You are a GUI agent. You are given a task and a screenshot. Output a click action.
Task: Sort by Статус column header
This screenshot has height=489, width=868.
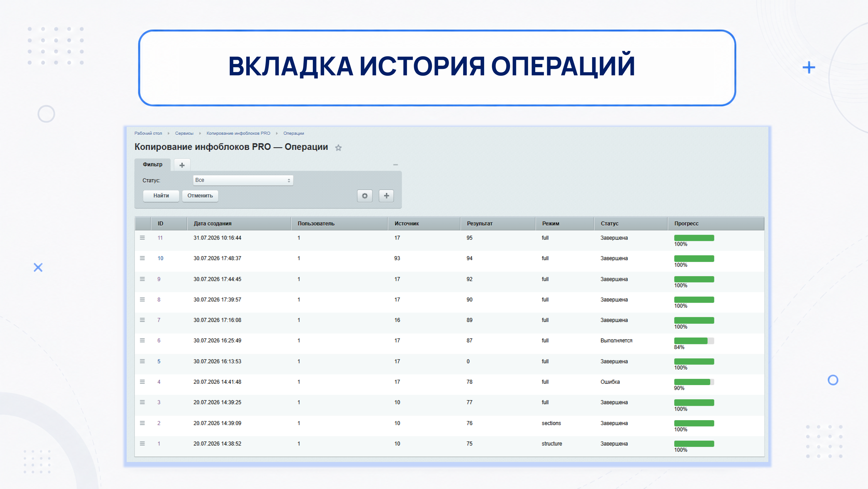point(631,224)
